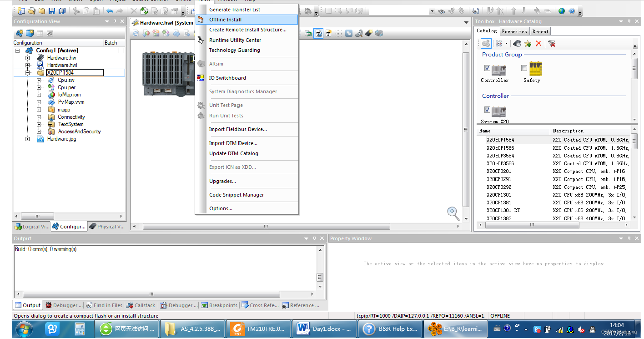Open the Breakpoints tab
Viewport: 644px width, 339px height.
(219, 305)
